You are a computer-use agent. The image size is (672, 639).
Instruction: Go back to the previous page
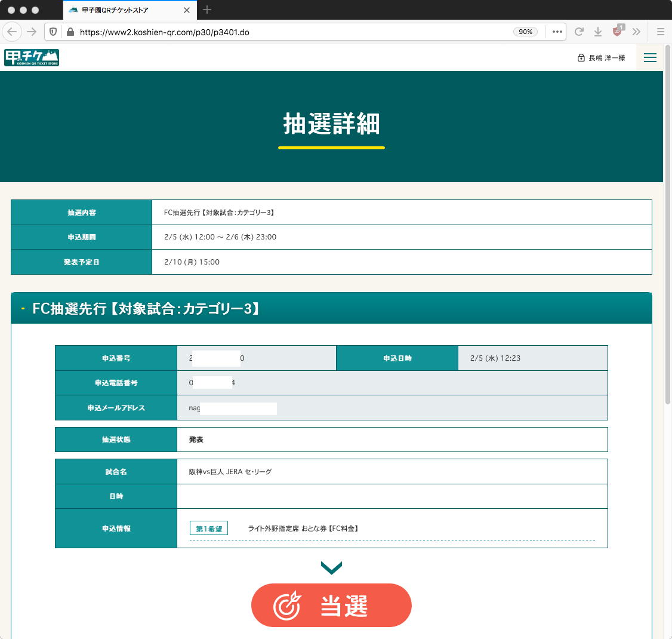coord(12,32)
